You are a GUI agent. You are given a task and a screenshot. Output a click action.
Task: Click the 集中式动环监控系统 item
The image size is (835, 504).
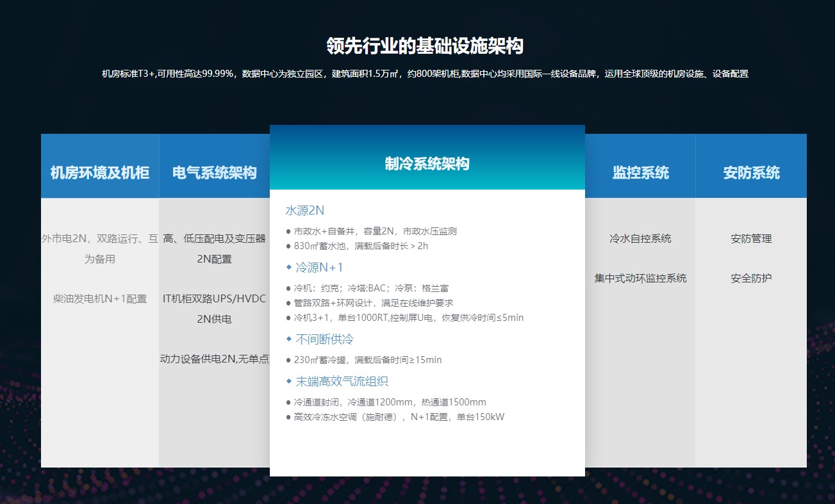coord(640,278)
